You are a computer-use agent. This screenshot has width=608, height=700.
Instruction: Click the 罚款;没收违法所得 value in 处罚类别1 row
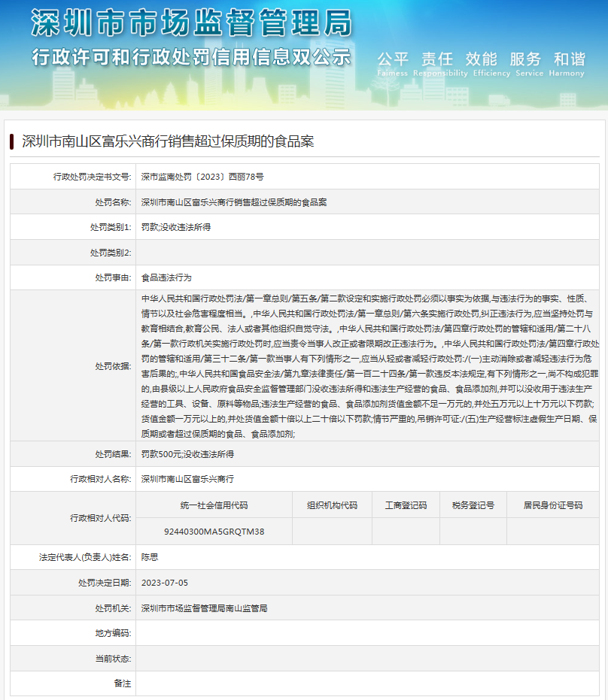coord(175,227)
